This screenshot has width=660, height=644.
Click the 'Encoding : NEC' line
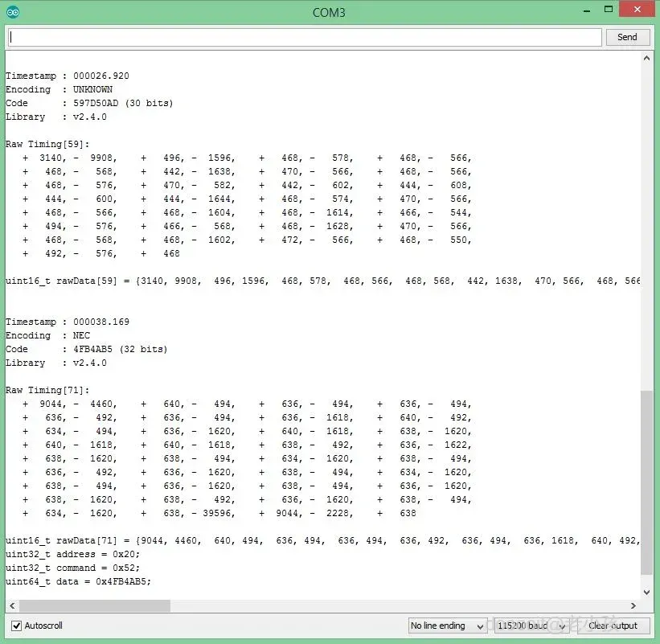tap(47, 335)
